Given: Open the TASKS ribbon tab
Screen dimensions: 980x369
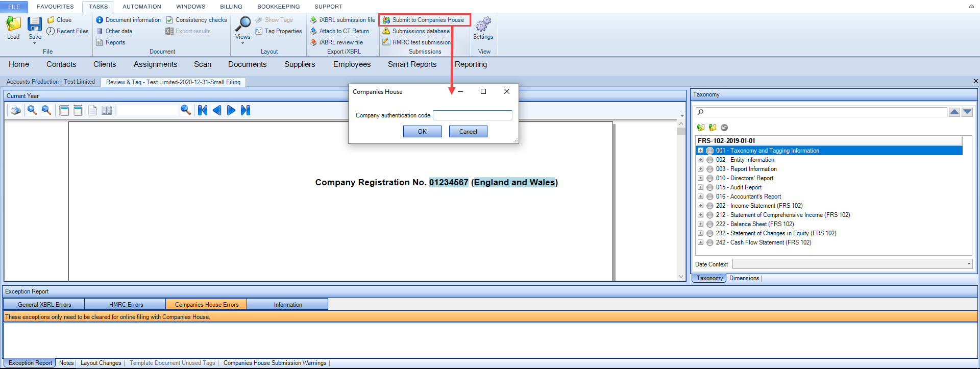Looking at the screenshot, I should [98, 7].
